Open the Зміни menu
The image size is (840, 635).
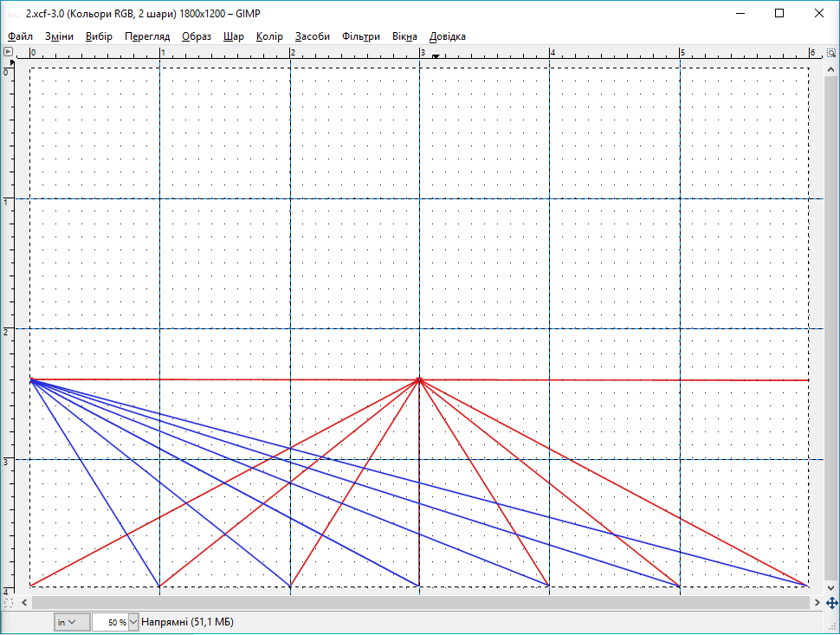(59, 36)
